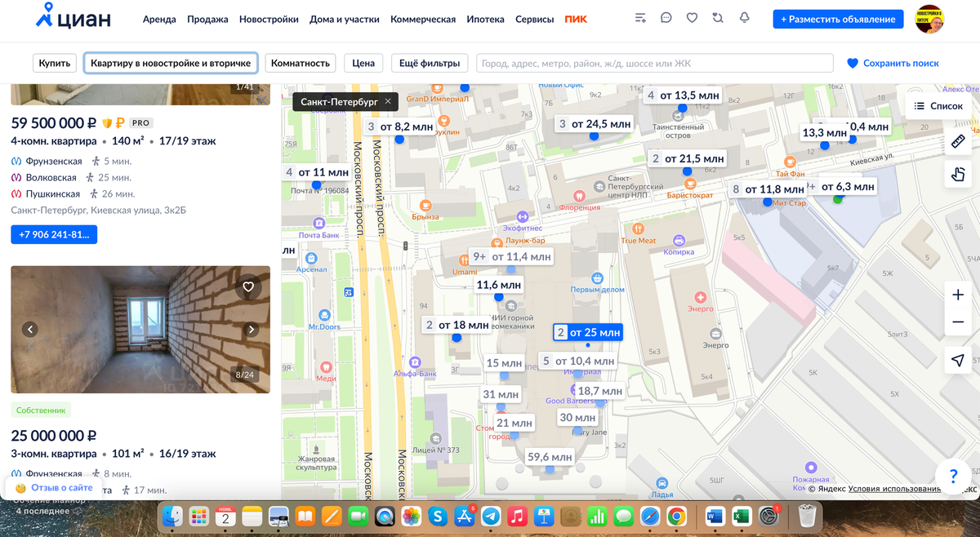
Task: Click the 59 500 000 ₽ price
Action: [54, 122]
